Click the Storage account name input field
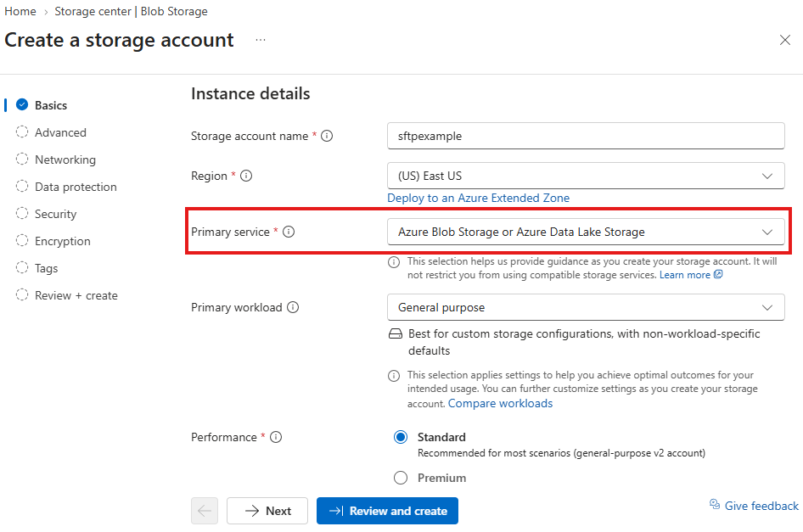803x532 pixels. pos(586,136)
